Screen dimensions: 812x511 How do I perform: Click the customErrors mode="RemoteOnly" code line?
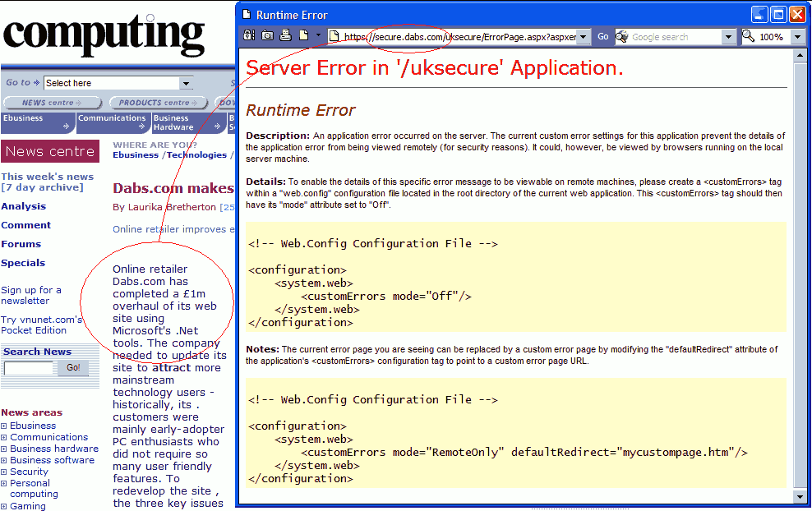coord(524,453)
